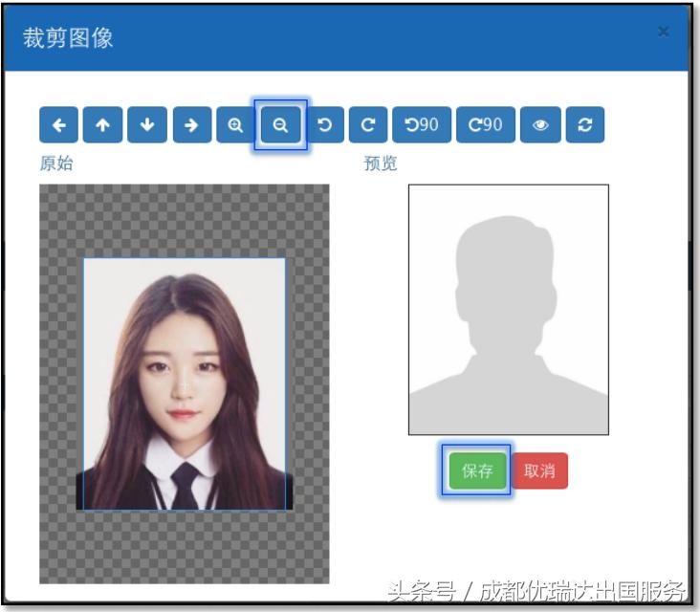
Task: Reset the crop with refresh icon
Action: pos(585,124)
